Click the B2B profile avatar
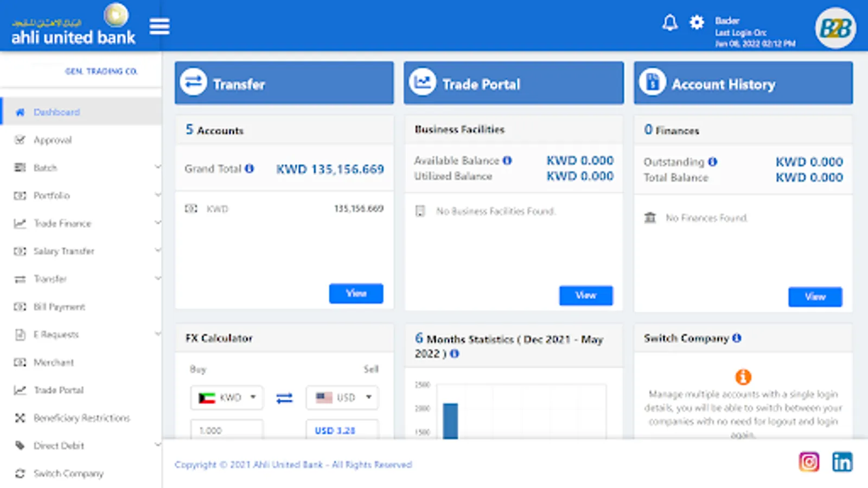The height and width of the screenshot is (488, 868). tap(835, 28)
